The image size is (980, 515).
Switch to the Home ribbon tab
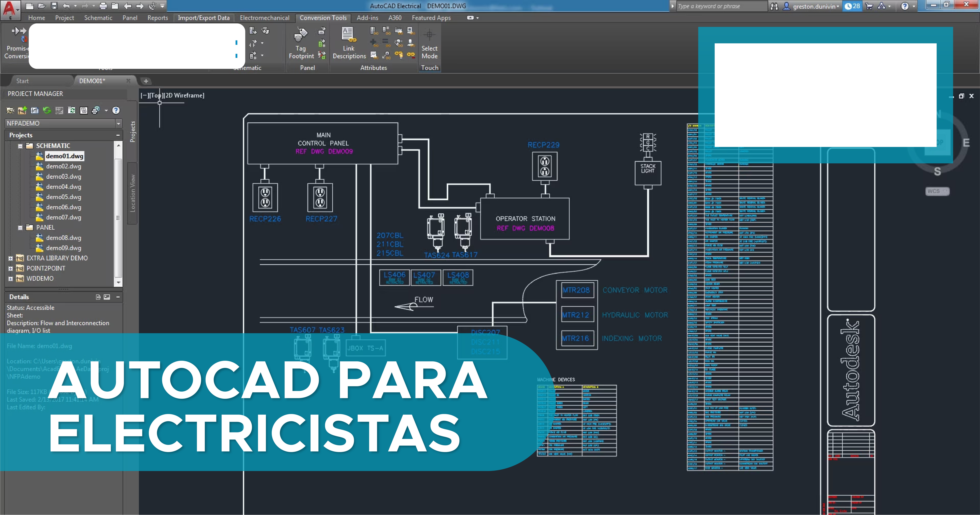click(x=37, y=18)
